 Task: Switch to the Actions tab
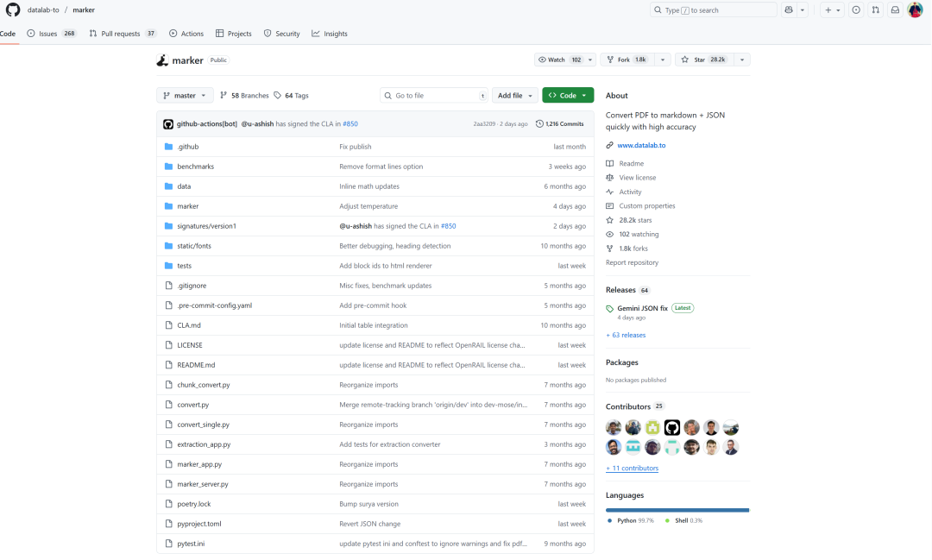click(186, 34)
